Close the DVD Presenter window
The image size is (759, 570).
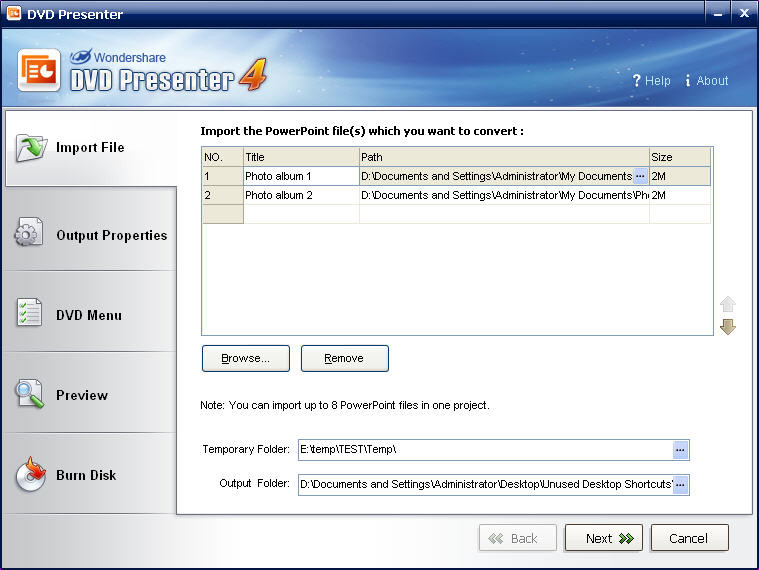(x=744, y=14)
